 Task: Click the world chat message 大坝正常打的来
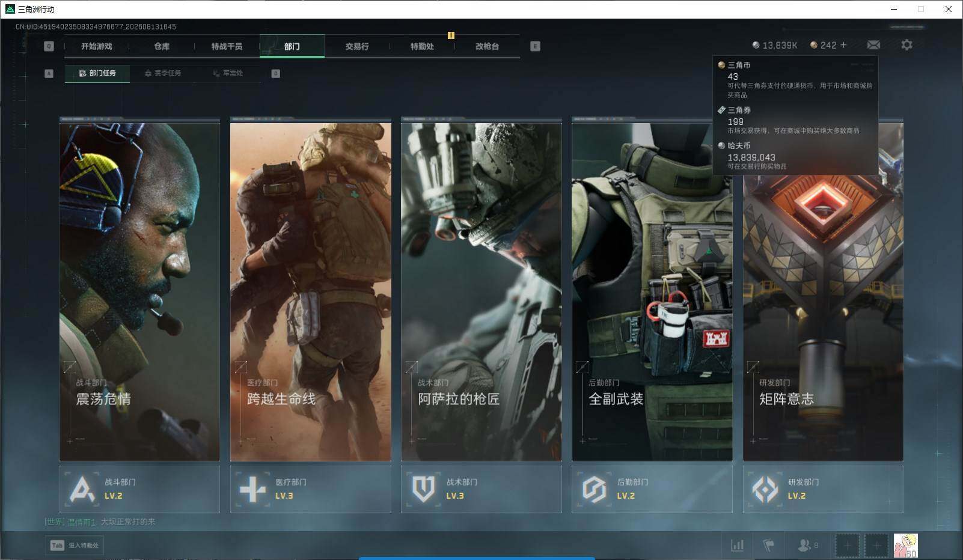[128, 522]
